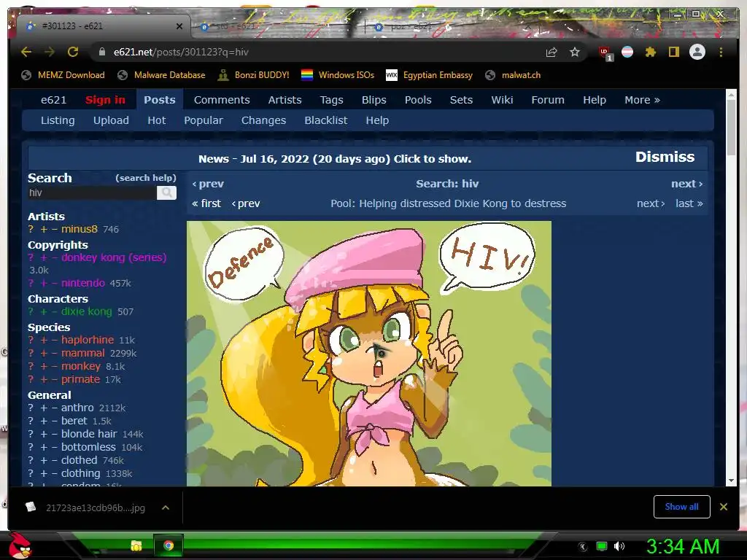747x560 pixels.
Task: Open wiki question mark for dixie kong
Action: click(x=31, y=311)
